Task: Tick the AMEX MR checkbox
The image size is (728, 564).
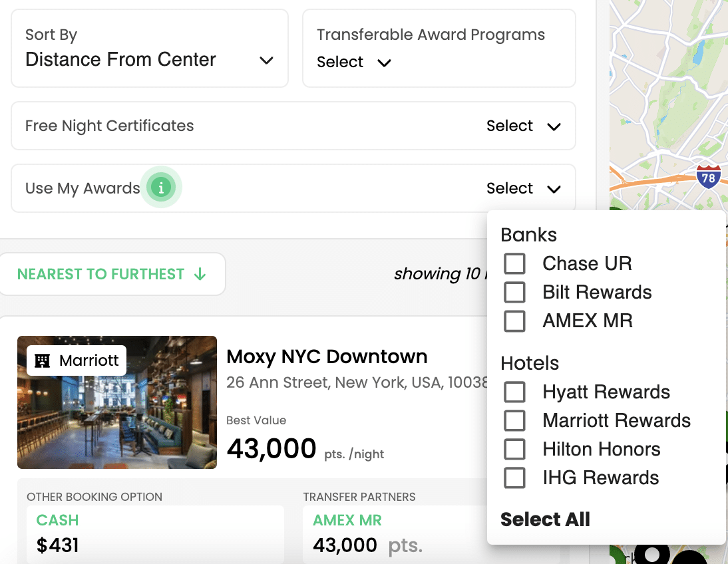Action: point(514,321)
